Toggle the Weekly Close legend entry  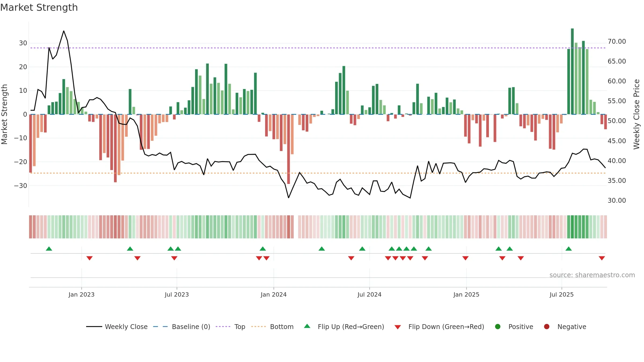coord(117,327)
